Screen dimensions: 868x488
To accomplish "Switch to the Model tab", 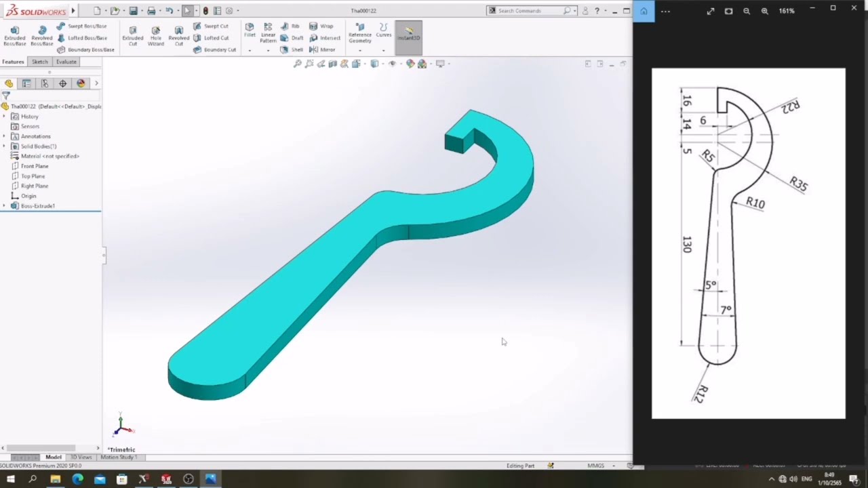I will tap(54, 457).
